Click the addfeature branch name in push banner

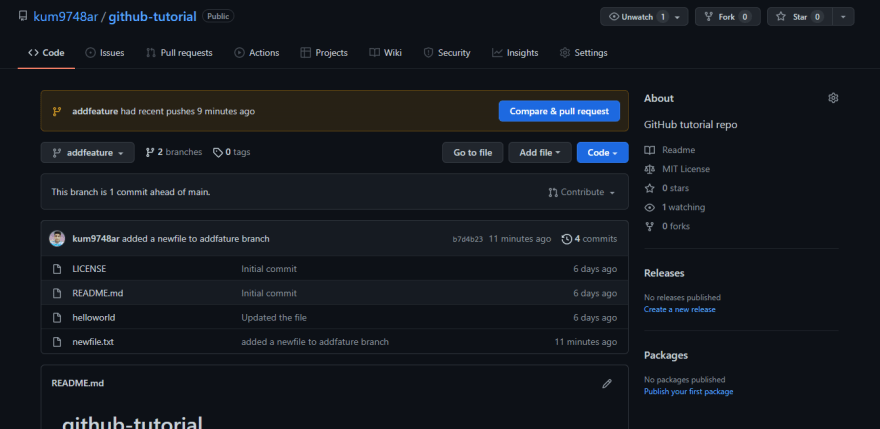coord(95,111)
